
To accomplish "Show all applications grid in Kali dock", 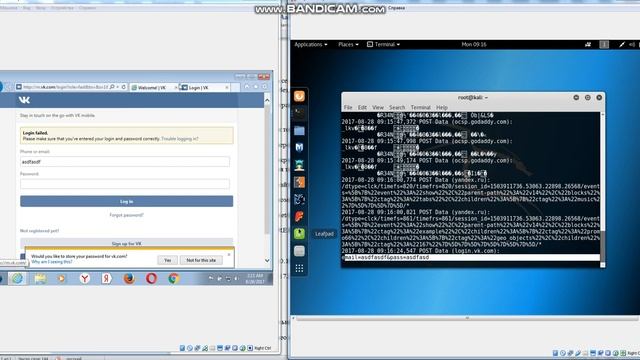I will pos(299,268).
